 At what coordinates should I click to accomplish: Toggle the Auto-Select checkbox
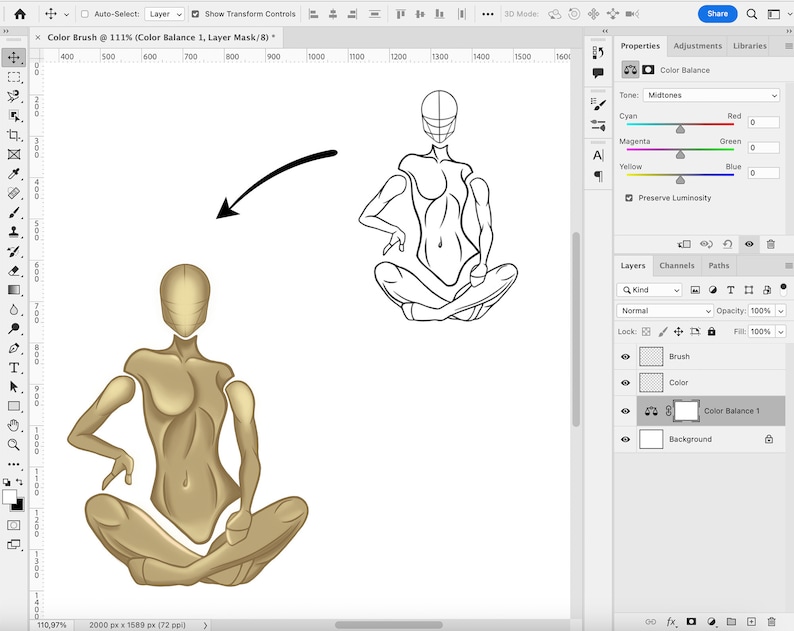click(85, 14)
